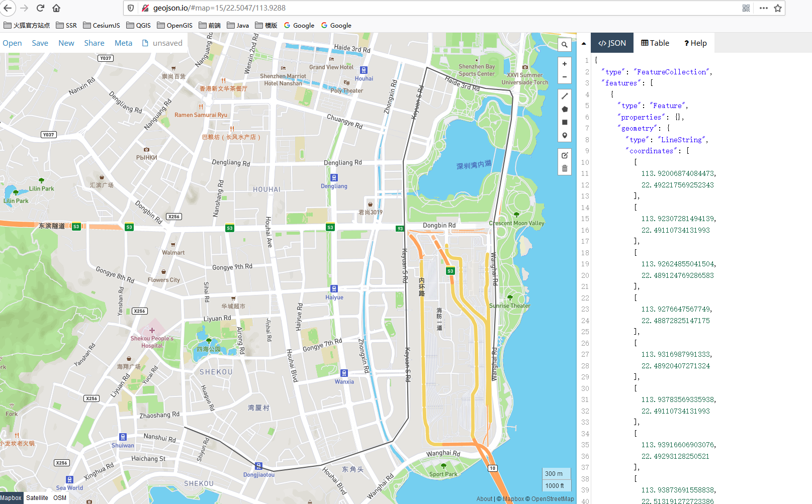Switch to the Table tab

pos(655,43)
